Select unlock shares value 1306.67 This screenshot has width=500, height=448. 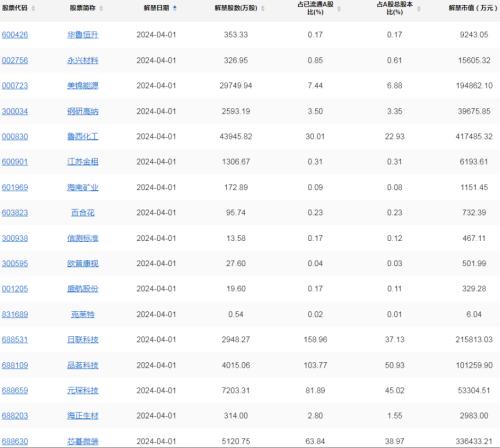click(x=236, y=162)
